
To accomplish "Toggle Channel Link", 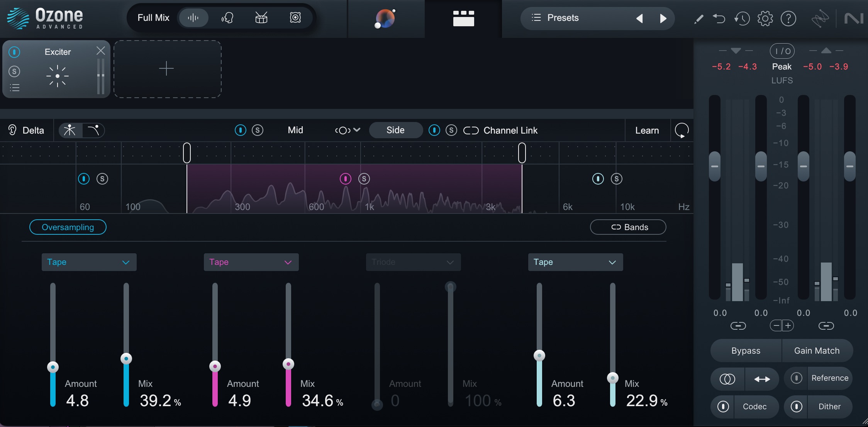I will [500, 130].
